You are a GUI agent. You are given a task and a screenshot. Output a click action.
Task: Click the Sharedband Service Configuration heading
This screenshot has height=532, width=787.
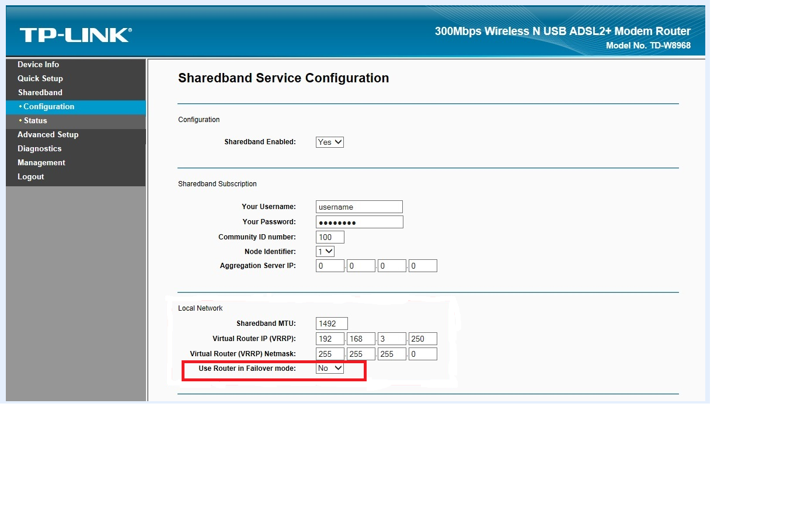click(x=283, y=78)
